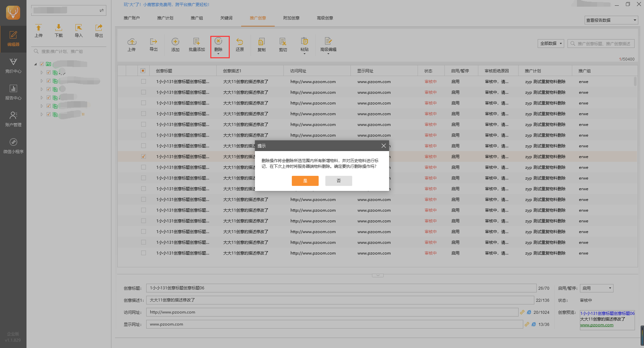Collapse the root account tree node
Viewport: 644px width, 348px height.
(x=36, y=64)
